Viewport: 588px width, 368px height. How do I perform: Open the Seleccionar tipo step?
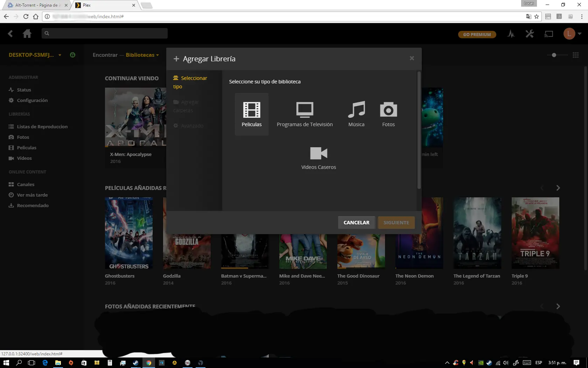coord(190,82)
